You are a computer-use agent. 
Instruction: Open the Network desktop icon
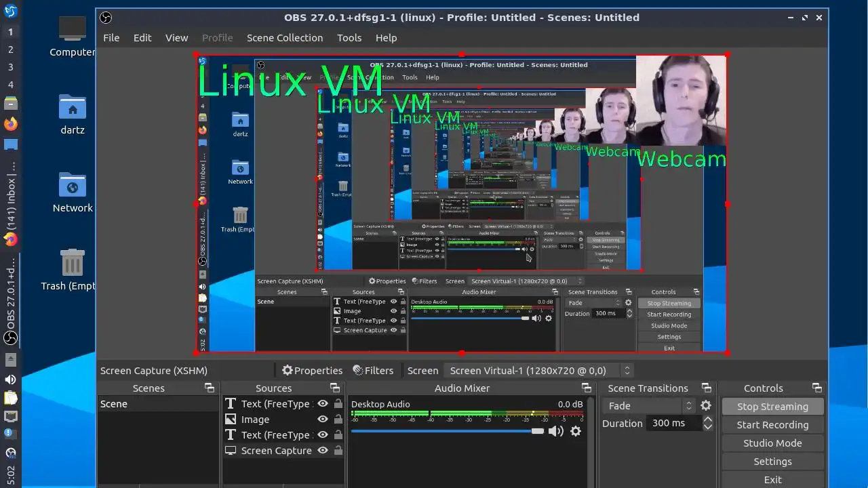point(73,192)
